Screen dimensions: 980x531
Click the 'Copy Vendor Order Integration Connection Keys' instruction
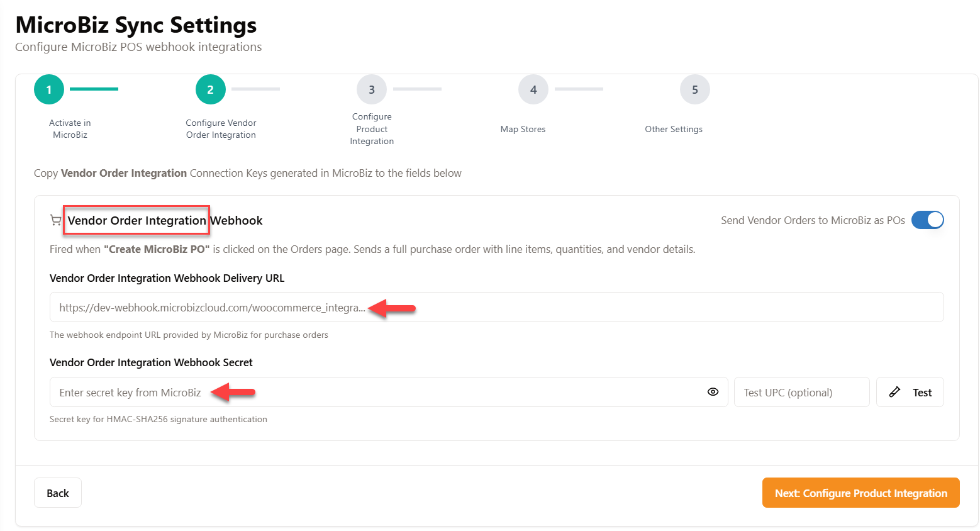248,173
